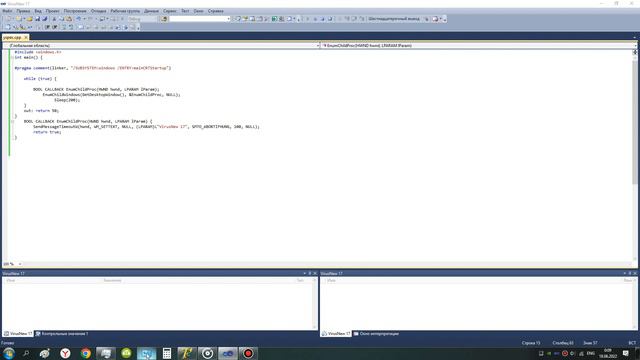Open the Правка menu

click(x=23, y=11)
